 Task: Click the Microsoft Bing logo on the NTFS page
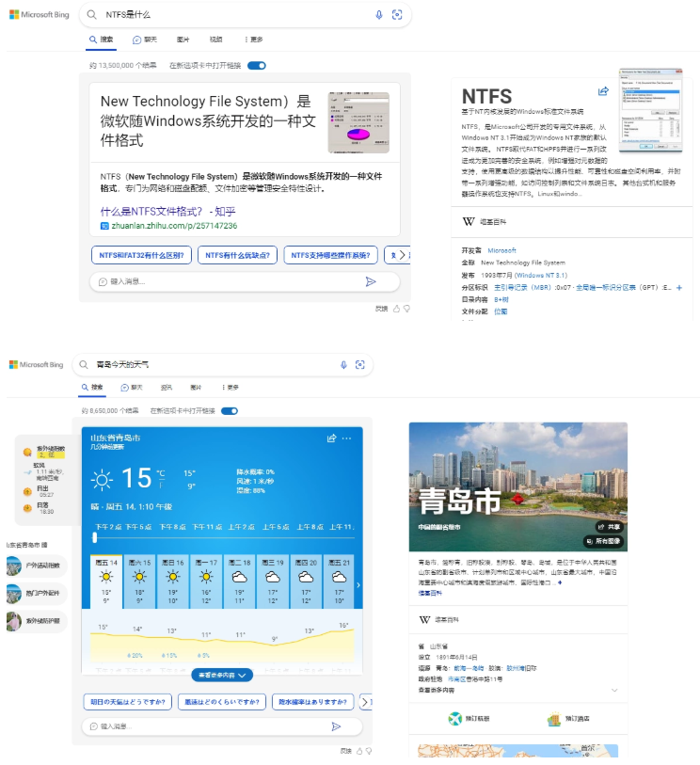[39, 15]
